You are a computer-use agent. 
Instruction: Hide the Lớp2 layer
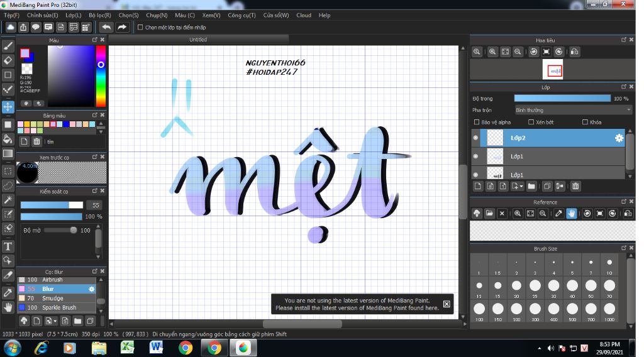pos(475,138)
